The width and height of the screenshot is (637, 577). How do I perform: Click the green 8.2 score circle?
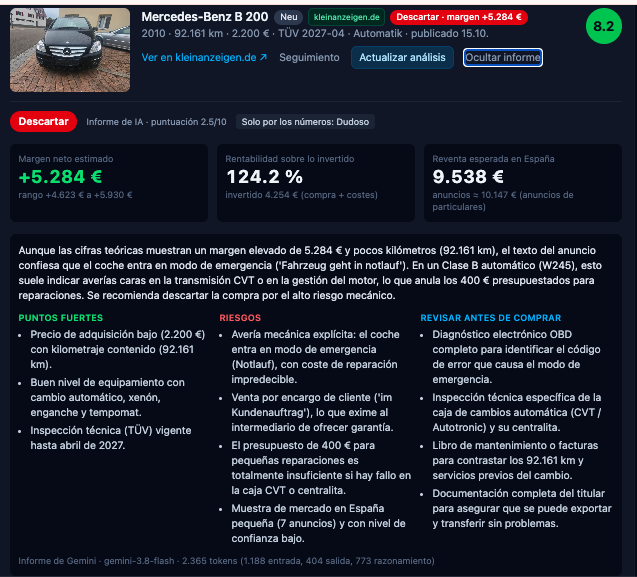coord(604,26)
